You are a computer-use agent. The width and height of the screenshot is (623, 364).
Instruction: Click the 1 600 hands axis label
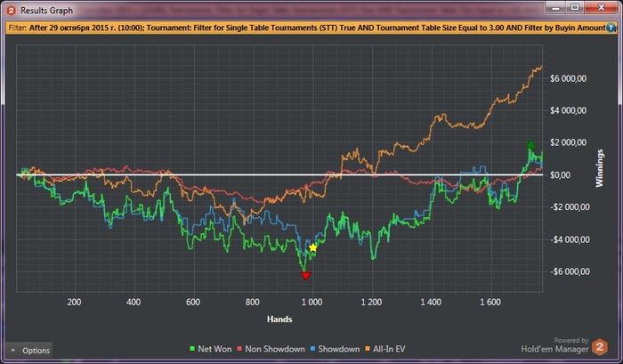(x=490, y=302)
